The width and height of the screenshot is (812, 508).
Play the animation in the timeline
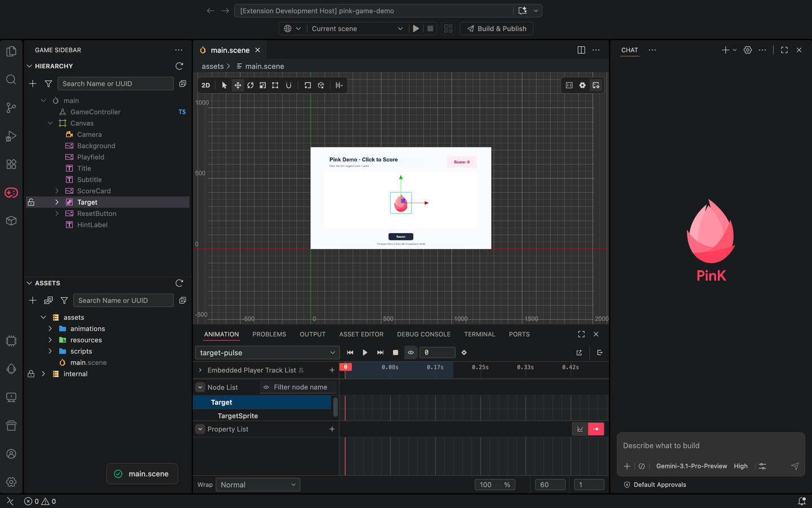point(365,352)
